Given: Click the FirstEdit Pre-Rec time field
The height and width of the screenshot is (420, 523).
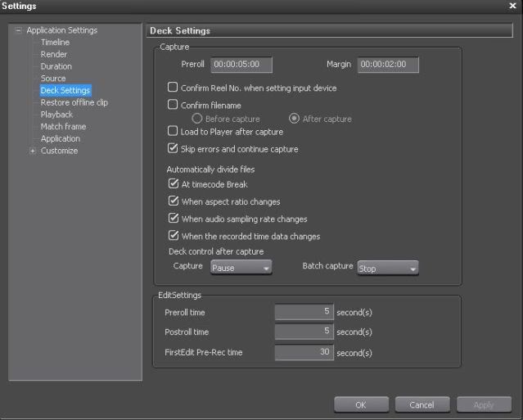Looking at the screenshot, I should [x=304, y=352].
